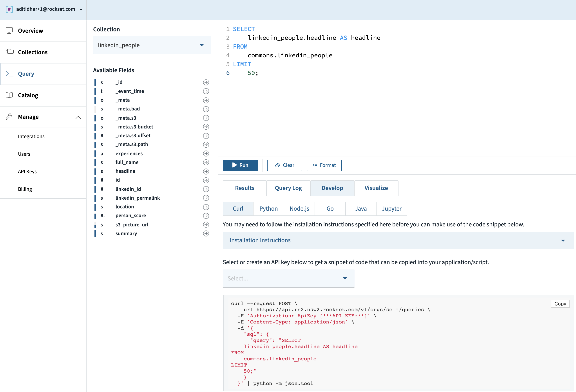Click the arrow icon beside _event_time field
The image size is (576, 392).
[206, 91]
